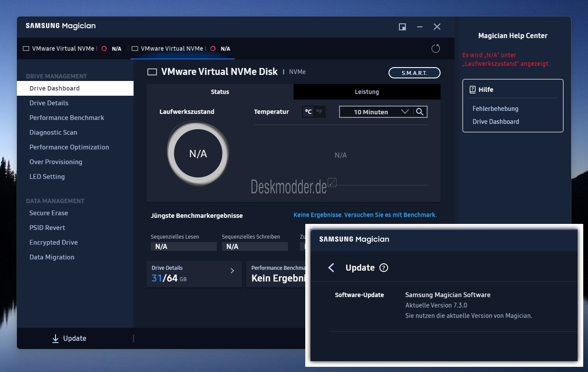Click the Sequenzielles Schreiben N/A value
Image resolution: width=588 pixels, height=372 pixels.
coord(255,246)
